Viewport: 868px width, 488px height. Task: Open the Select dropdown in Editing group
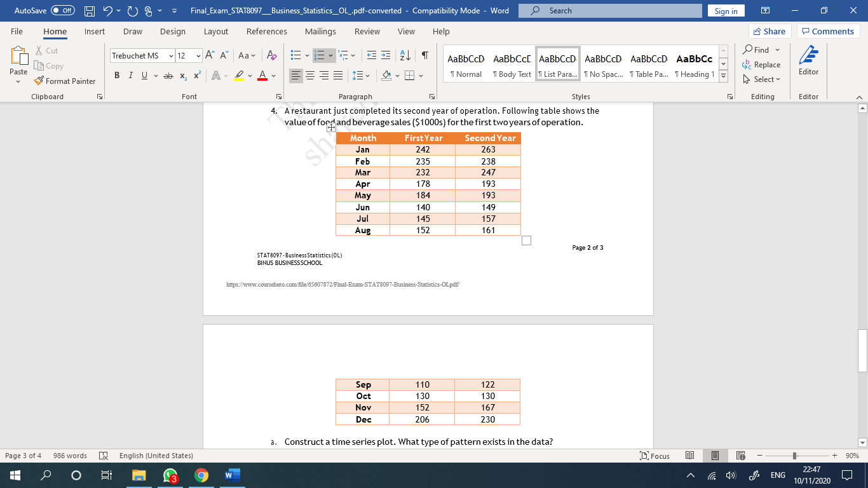(762, 79)
